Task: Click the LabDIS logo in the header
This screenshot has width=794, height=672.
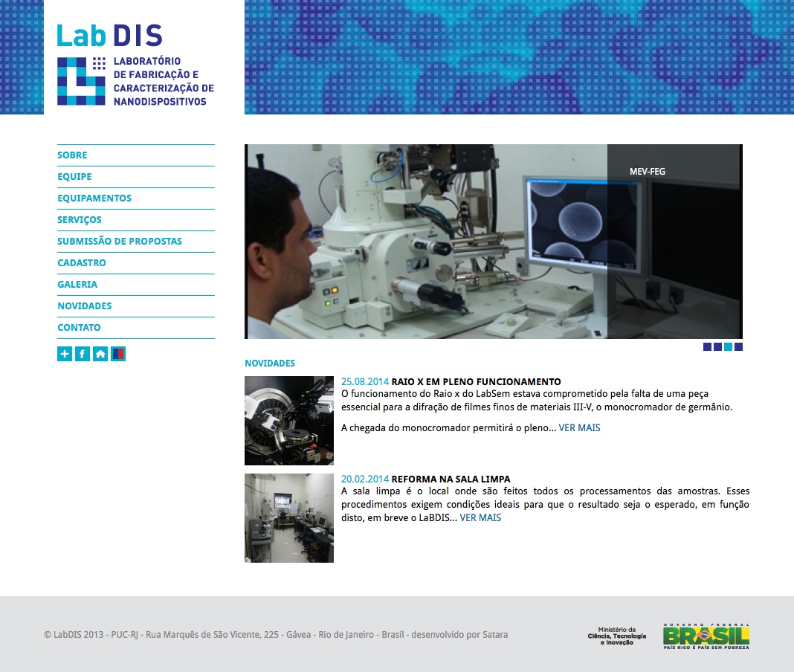Action: tap(135, 65)
